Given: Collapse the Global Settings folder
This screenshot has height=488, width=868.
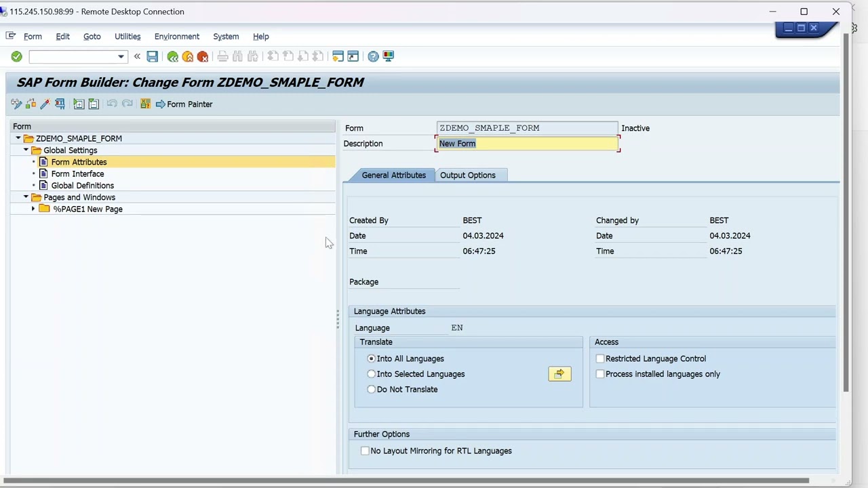Looking at the screenshot, I should 26,150.
